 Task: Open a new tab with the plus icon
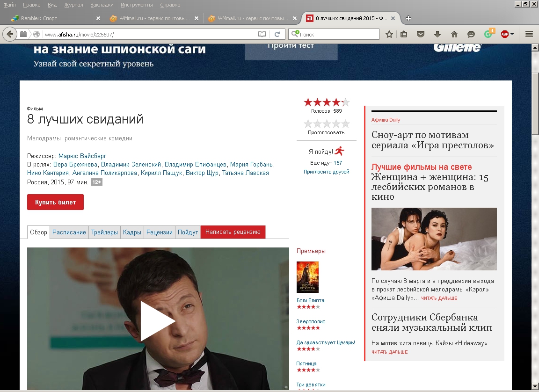(x=408, y=18)
